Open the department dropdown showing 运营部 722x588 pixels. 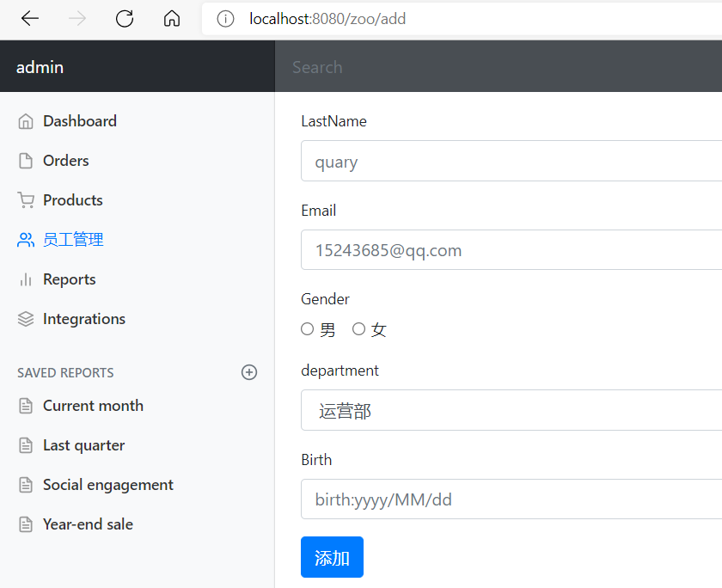(511, 411)
